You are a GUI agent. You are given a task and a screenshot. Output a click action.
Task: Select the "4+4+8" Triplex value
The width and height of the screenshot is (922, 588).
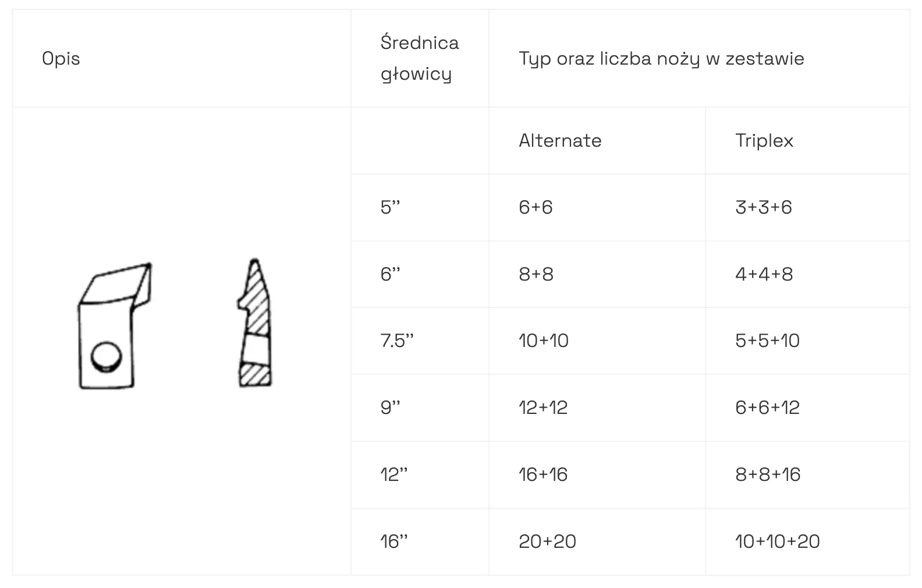pyautogui.click(x=764, y=274)
